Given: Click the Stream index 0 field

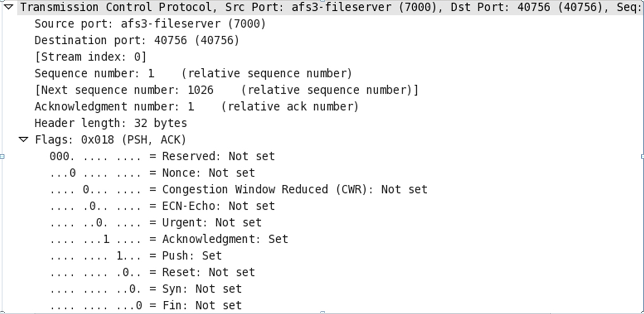Looking at the screenshot, I should [91, 57].
